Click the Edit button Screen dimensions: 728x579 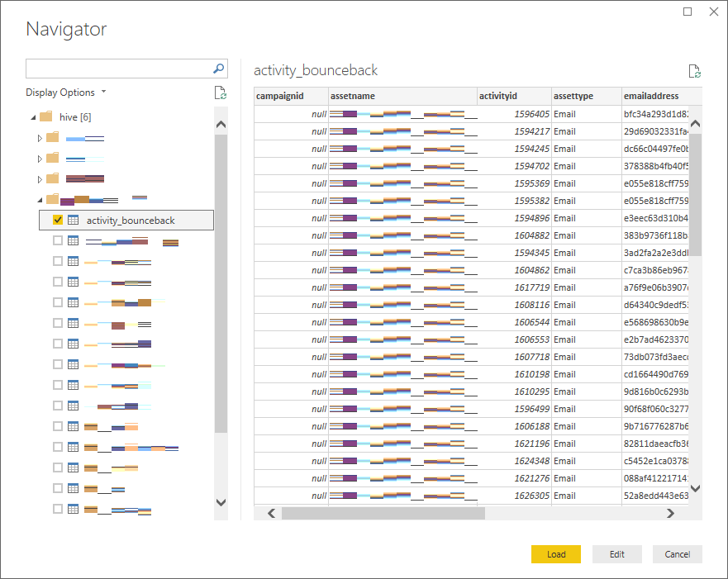[x=617, y=554]
